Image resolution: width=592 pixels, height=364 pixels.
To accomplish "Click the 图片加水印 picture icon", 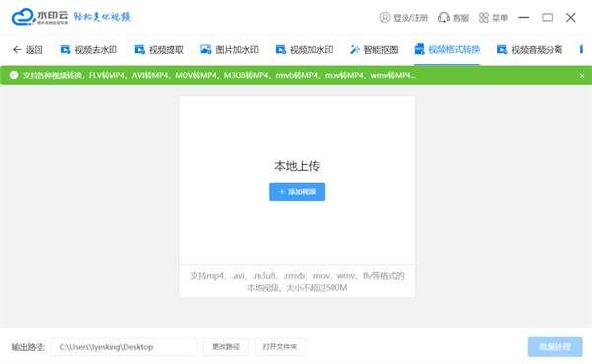I will point(206,50).
